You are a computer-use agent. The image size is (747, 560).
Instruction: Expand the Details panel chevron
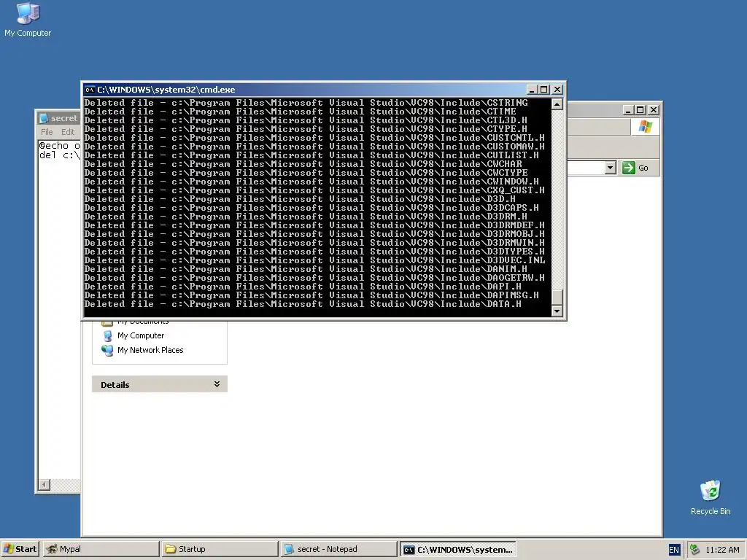217,384
